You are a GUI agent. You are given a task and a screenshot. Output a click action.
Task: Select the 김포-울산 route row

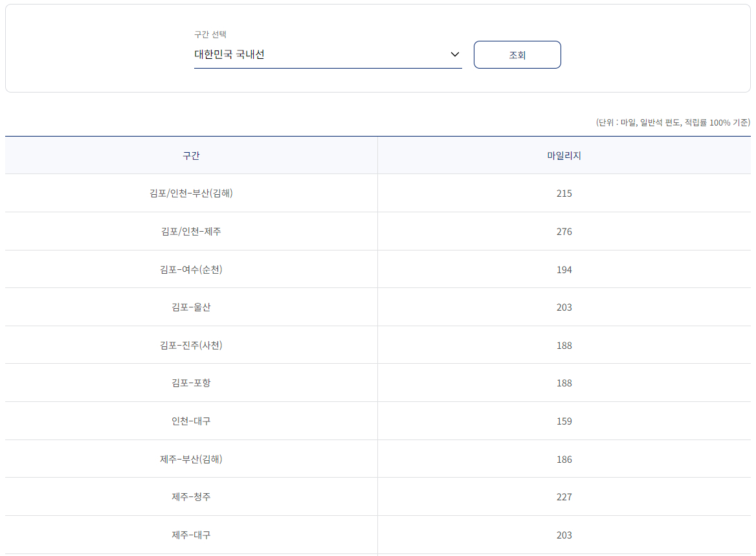(x=191, y=307)
